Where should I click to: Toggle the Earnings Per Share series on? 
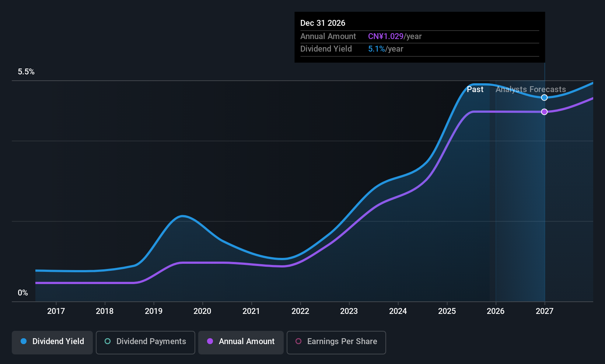[x=336, y=342]
